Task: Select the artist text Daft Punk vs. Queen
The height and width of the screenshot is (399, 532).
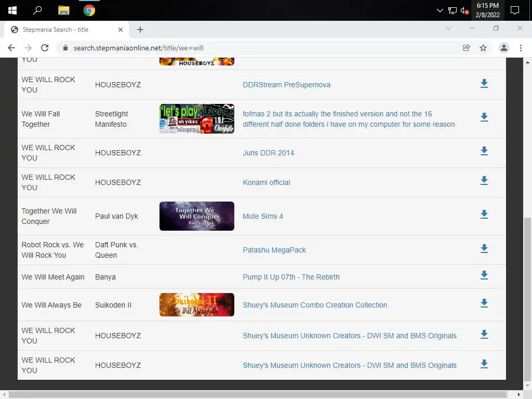Action: click(116, 250)
